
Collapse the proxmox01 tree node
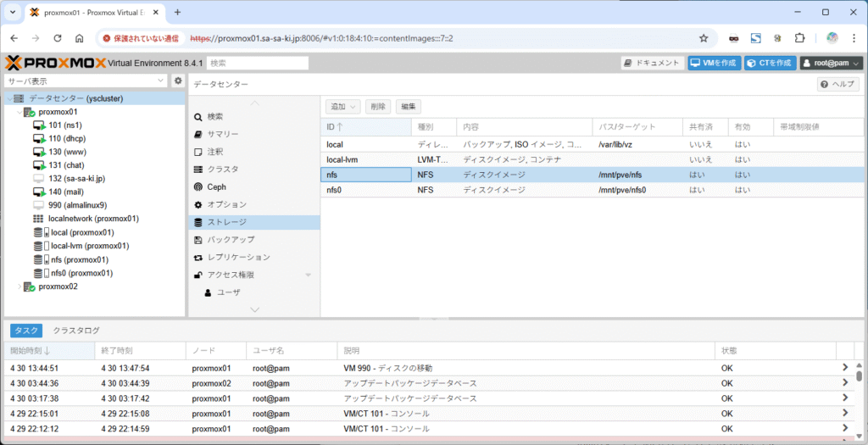click(x=19, y=112)
